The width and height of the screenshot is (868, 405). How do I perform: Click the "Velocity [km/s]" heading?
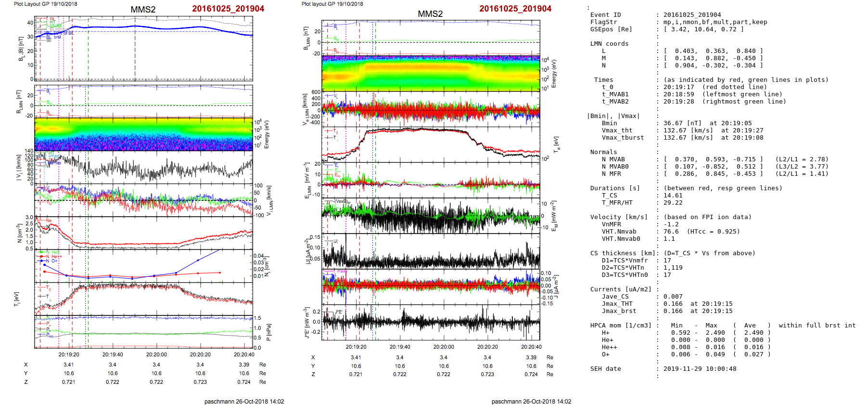click(x=619, y=217)
